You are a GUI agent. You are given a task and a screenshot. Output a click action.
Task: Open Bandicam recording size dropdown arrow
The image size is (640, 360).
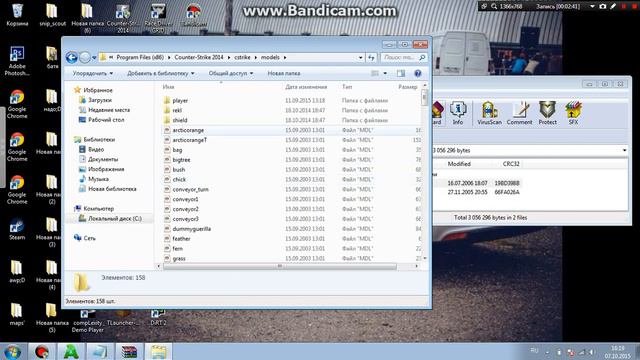592,6
